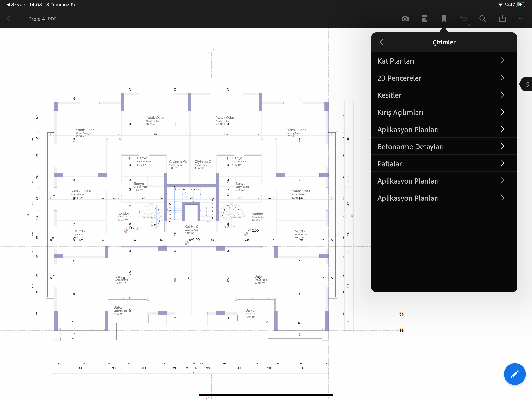Tap the blue pencil edit button

(x=514, y=374)
